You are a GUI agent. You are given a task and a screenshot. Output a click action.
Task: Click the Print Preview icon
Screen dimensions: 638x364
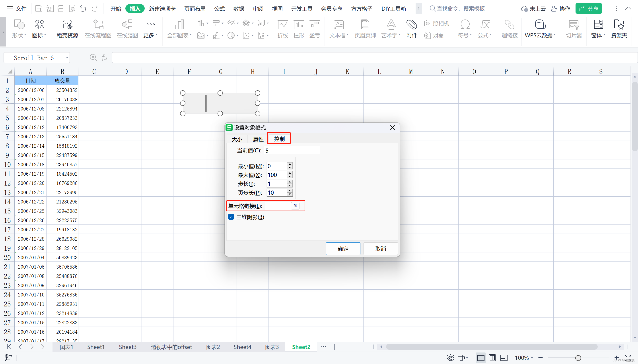(72, 9)
